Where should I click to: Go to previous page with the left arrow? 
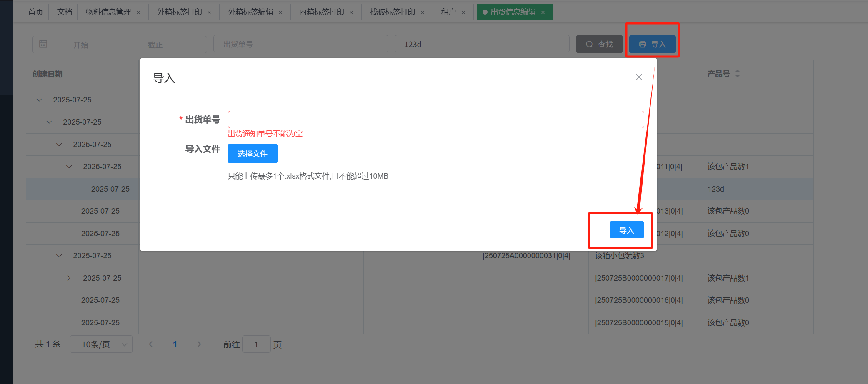coord(151,344)
